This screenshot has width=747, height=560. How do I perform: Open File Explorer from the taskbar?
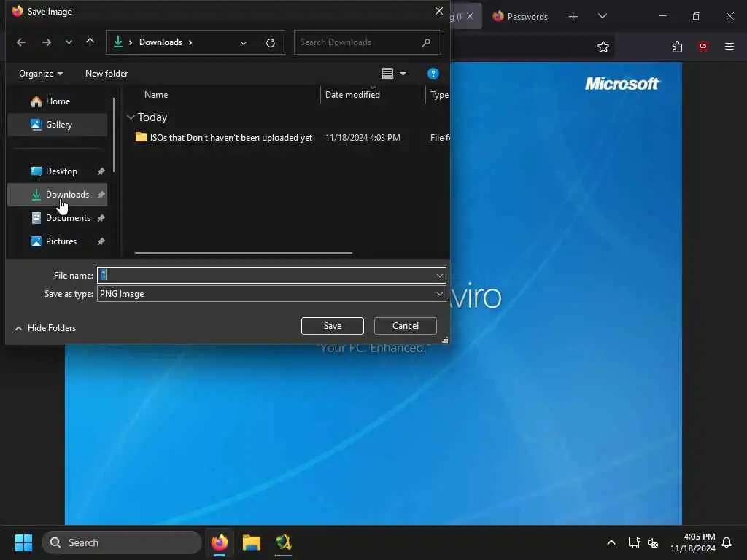pos(252,542)
